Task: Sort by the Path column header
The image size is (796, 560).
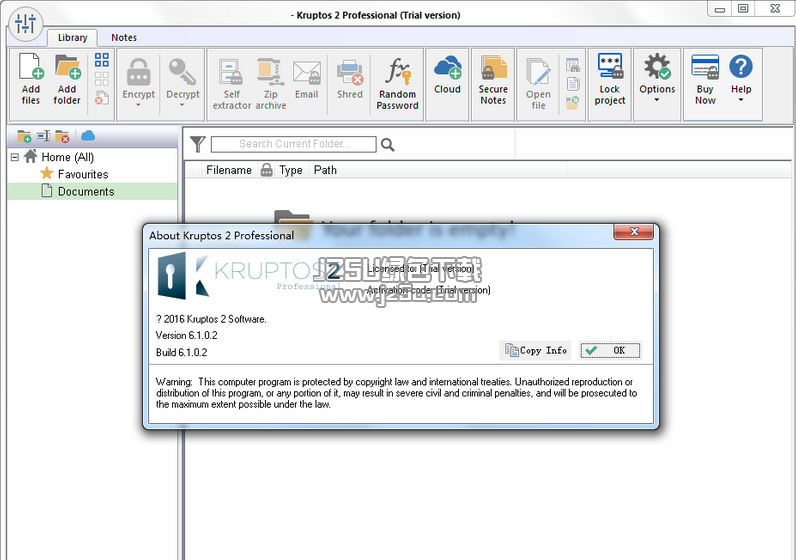Action: coord(325,170)
